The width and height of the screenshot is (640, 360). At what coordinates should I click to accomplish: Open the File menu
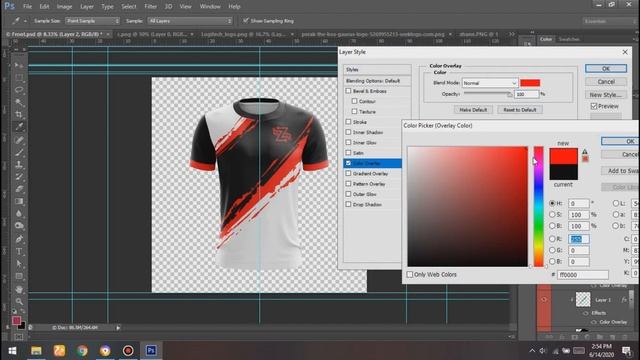tap(27, 7)
